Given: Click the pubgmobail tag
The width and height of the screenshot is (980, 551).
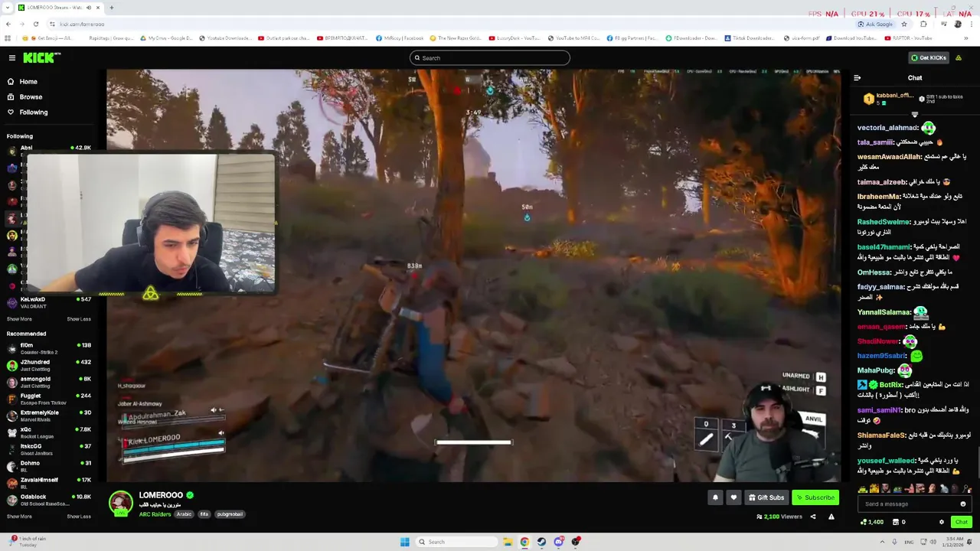Looking at the screenshot, I should click(230, 514).
